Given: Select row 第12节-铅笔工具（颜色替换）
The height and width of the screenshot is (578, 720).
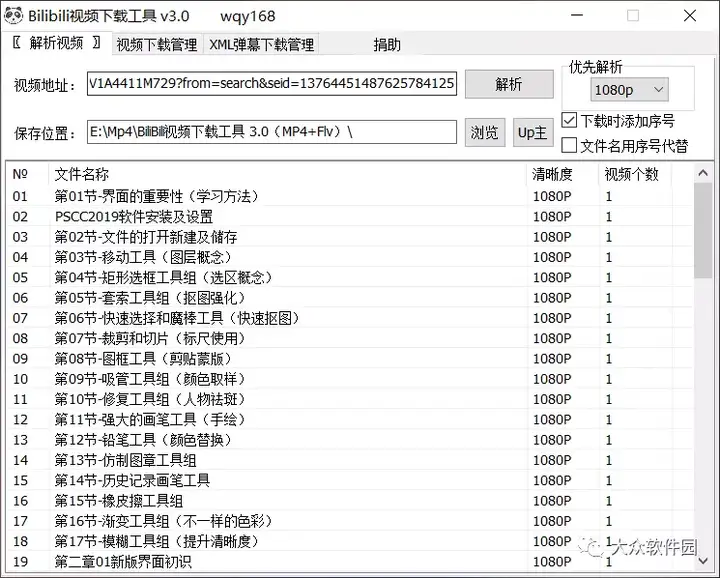Looking at the screenshot, I should [x=349, y=440].
